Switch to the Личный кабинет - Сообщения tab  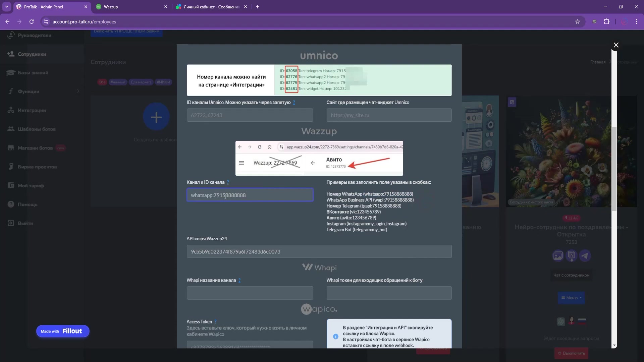coord(211,7)
